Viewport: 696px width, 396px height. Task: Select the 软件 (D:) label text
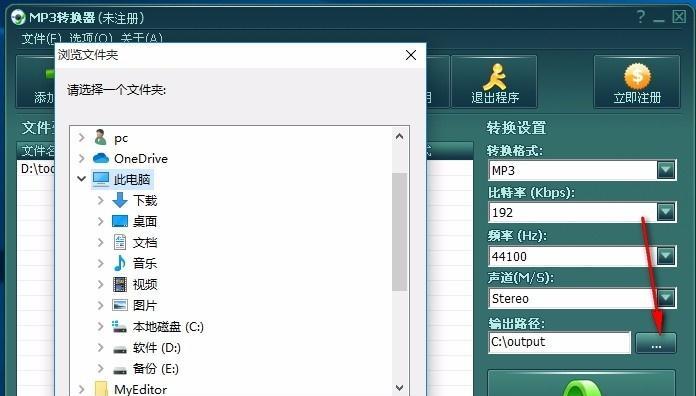click(157, 348)
